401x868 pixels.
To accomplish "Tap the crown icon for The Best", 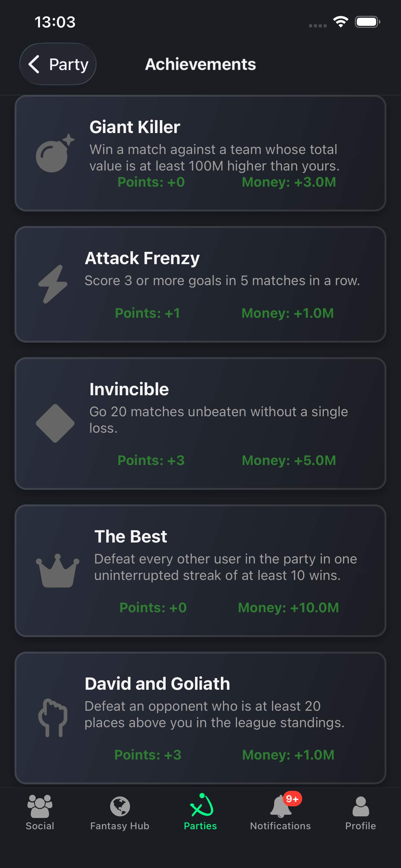I will coord(57,571).
